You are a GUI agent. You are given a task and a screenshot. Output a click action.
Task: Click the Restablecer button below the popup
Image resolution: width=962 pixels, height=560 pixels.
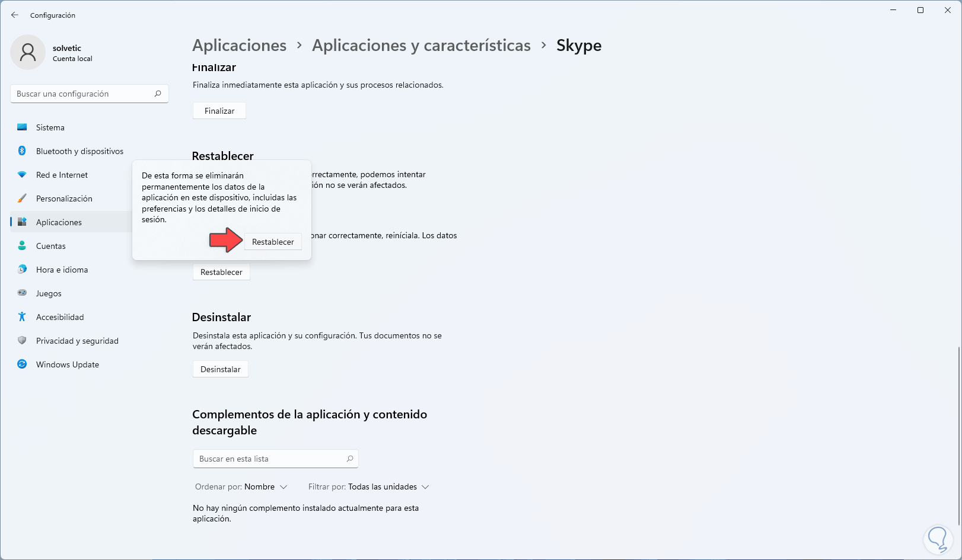coord(221,272)
